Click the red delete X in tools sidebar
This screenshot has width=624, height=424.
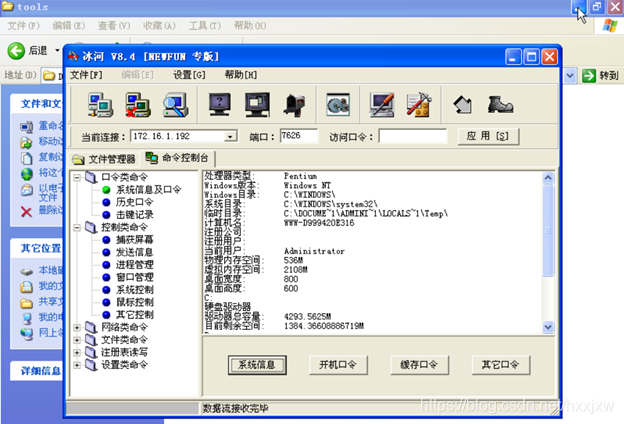(26, 211)
